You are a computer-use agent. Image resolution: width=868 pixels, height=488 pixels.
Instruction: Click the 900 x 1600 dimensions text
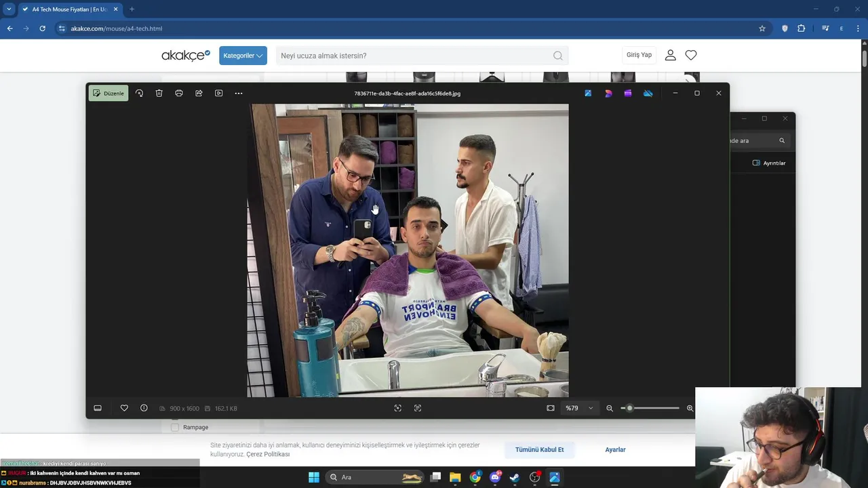click(184, 409)
